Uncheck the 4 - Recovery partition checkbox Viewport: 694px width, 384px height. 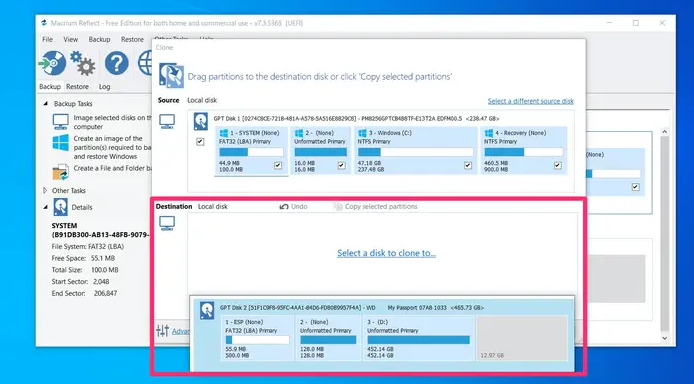[x=558, y=165]
